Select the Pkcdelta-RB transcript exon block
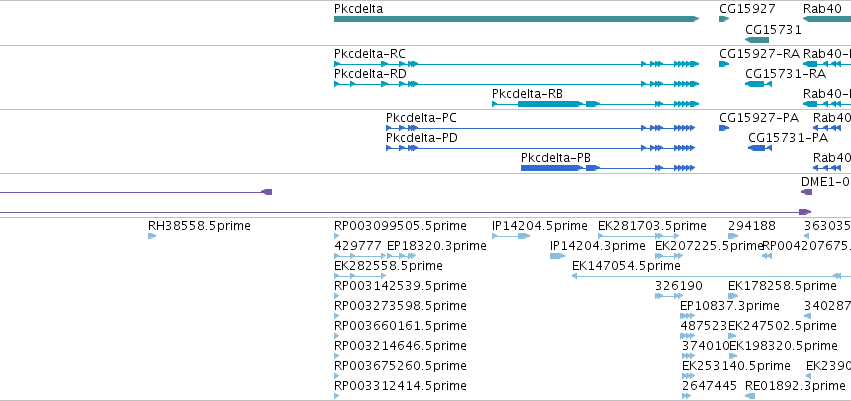Viewport: 851px width, 401px height. tap(541, 104)
